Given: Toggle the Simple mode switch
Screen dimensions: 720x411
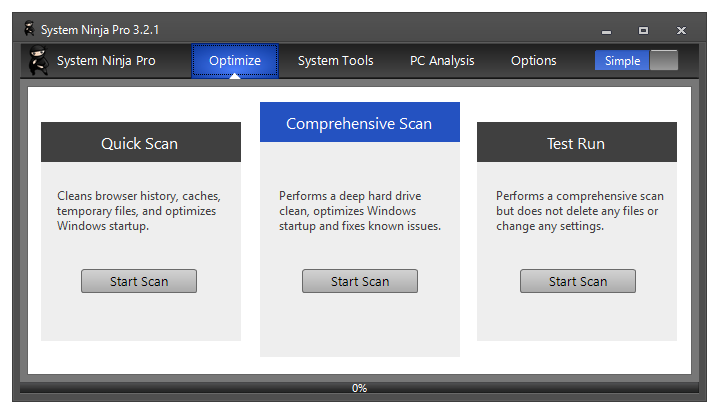Looking at the screenshot, I should [x=636, y=60].
